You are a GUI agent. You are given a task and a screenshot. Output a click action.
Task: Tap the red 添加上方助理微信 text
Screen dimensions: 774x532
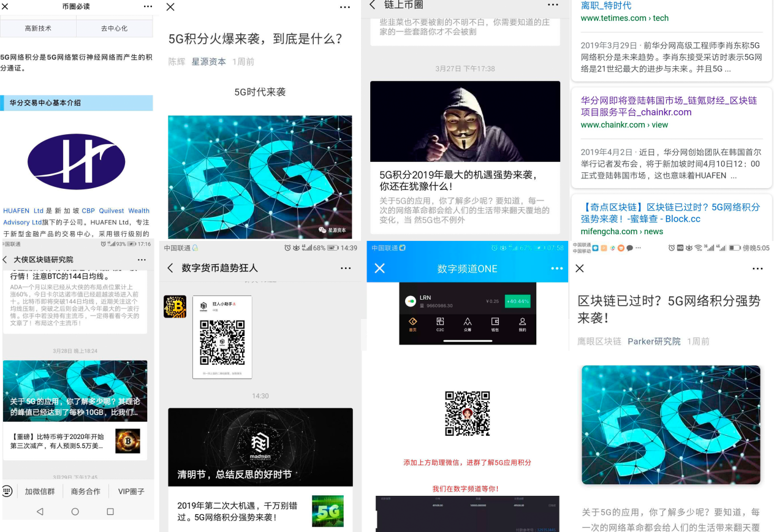click(468, 462)
